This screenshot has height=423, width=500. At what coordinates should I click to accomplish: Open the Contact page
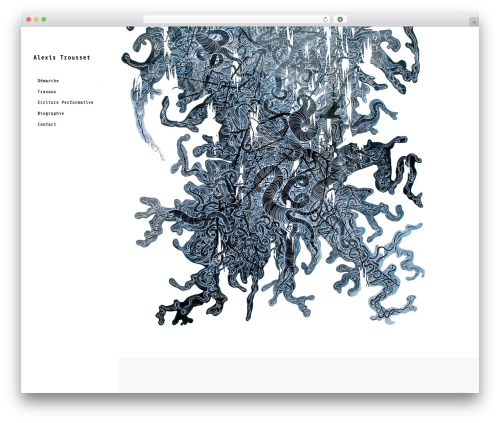pos(47,124)
